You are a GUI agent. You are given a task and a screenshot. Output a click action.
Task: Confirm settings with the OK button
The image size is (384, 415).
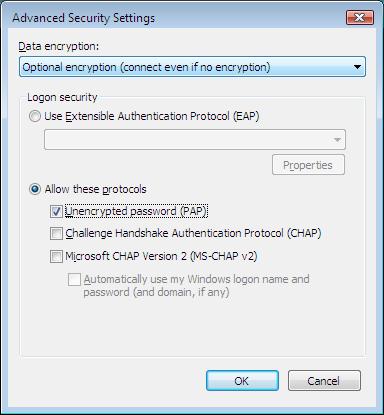pyautogui.click(x=242, y=380)
